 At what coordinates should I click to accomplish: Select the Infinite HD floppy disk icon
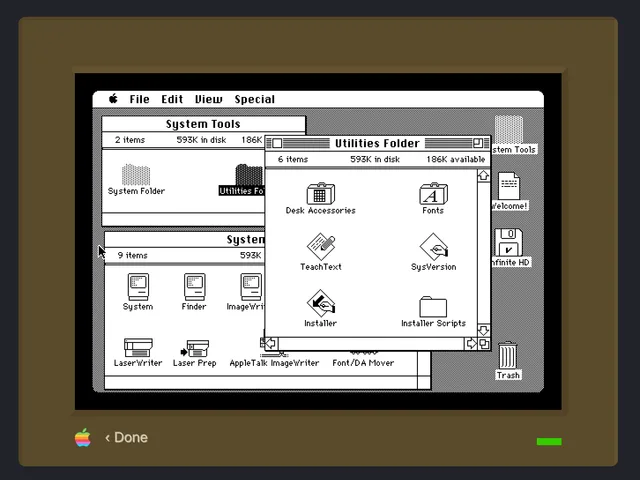click(x=509, y=242)
